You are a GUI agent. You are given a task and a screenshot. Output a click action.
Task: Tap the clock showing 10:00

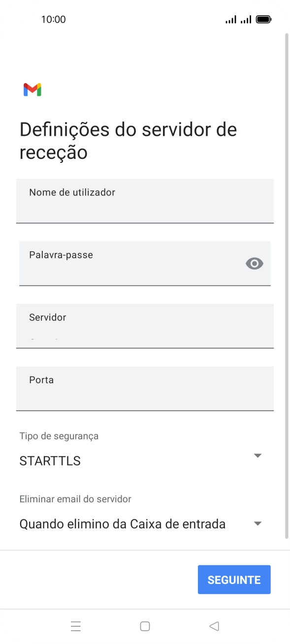[54, 19]
